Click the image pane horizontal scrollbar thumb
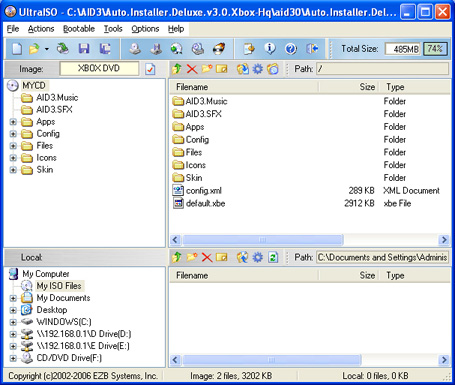 (x=263, y=240)
